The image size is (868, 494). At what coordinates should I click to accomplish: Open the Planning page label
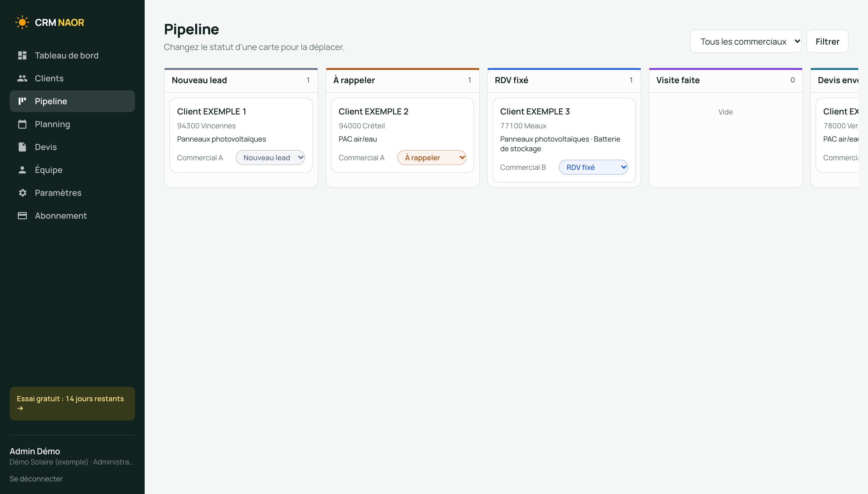tap(52, 124)
